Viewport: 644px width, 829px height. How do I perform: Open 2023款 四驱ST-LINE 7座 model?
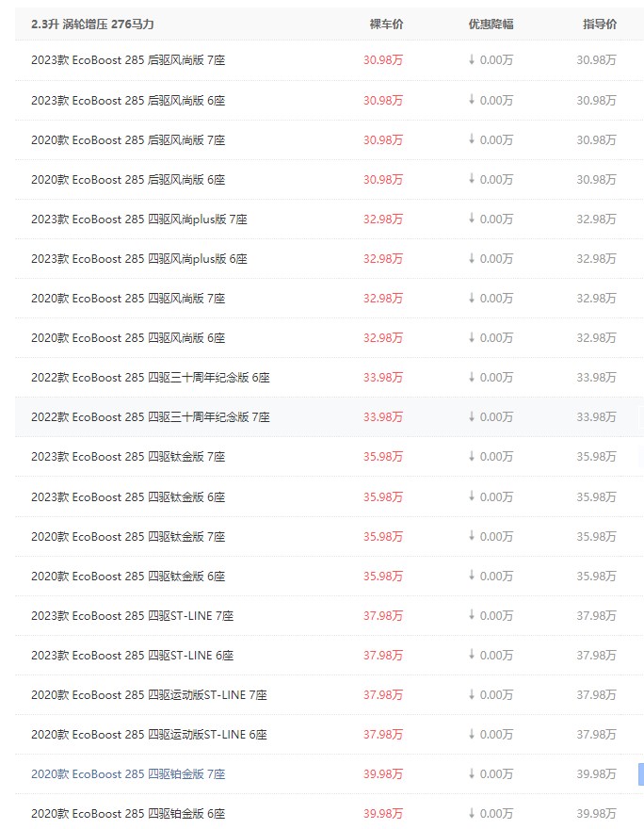coord(132,616)
